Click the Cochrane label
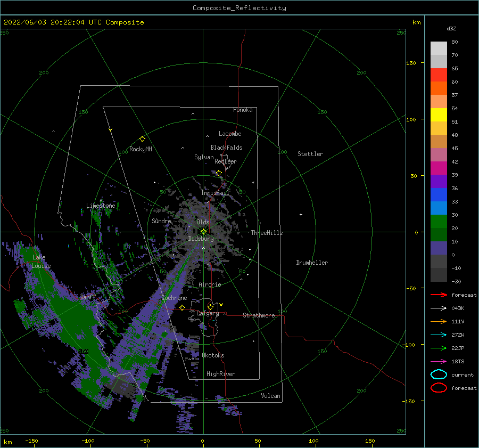This screenshot has width=479, height=448. coord(174,298)
